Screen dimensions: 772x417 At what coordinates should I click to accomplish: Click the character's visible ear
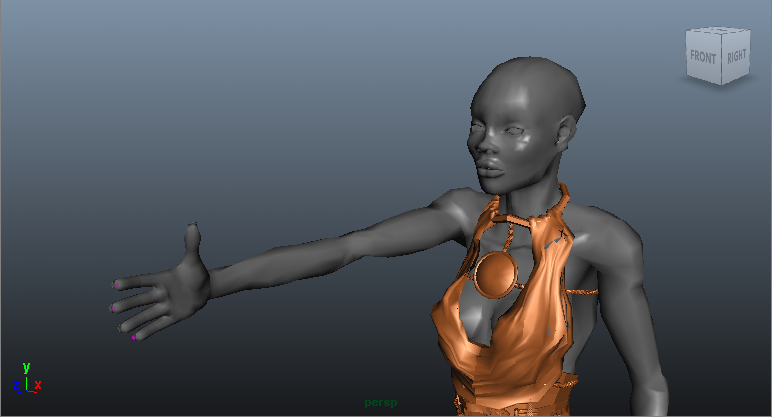coord(568,129)
